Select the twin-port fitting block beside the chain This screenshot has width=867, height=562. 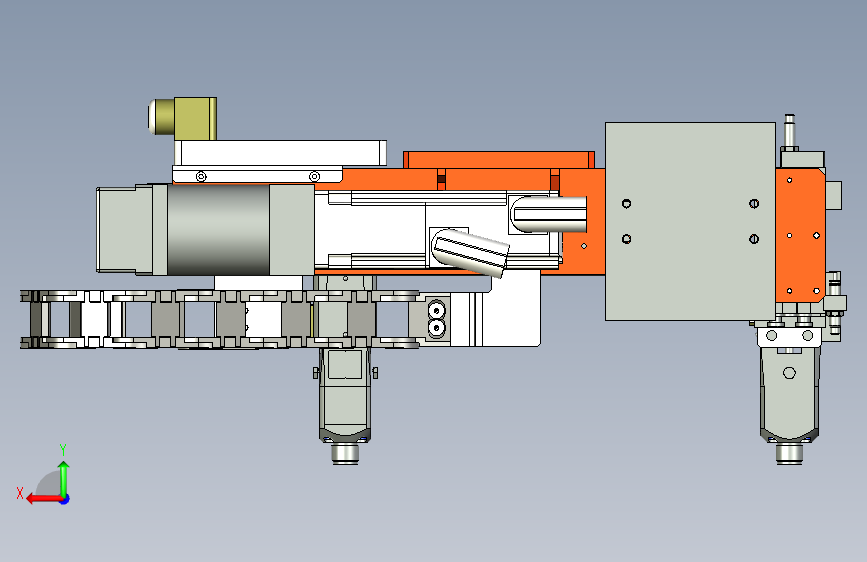coord(437,319)
